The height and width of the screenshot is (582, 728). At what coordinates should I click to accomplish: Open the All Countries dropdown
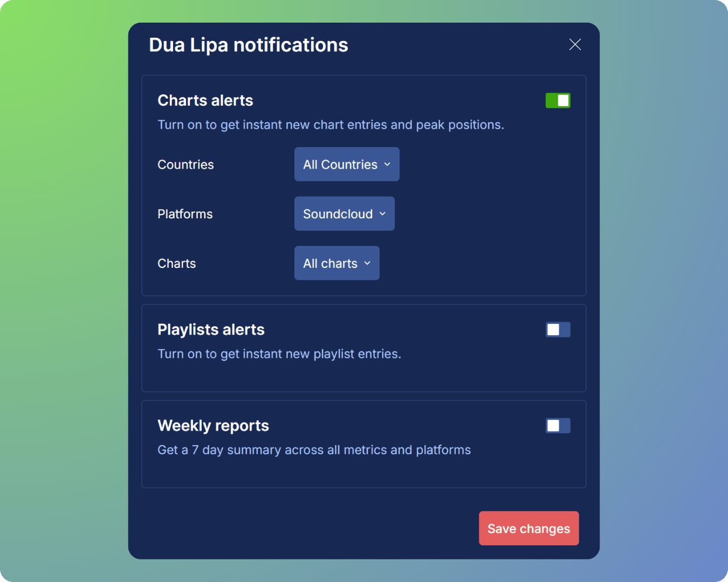[x=346, y=164]
